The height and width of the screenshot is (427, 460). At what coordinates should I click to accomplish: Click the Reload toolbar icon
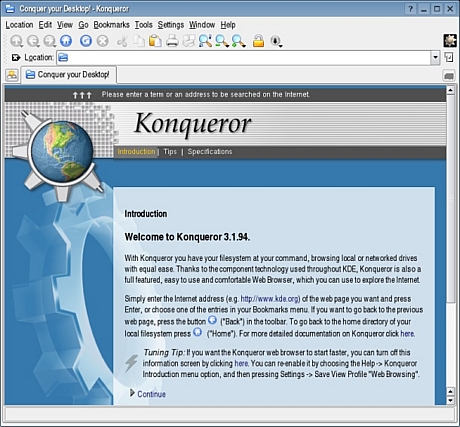(x=86, y=41)
